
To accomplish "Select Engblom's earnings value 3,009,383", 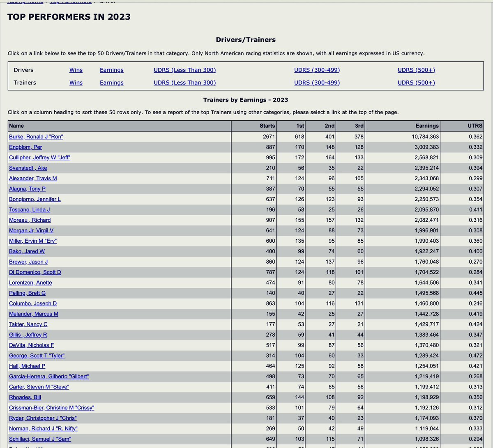I will (x=427, y=147).
